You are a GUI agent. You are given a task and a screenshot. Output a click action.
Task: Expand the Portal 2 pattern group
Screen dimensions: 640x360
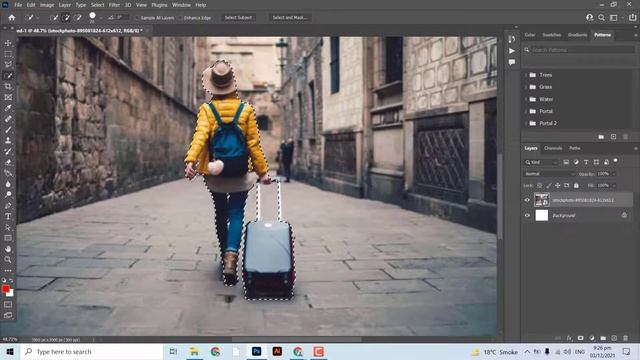tap(526, 123)
